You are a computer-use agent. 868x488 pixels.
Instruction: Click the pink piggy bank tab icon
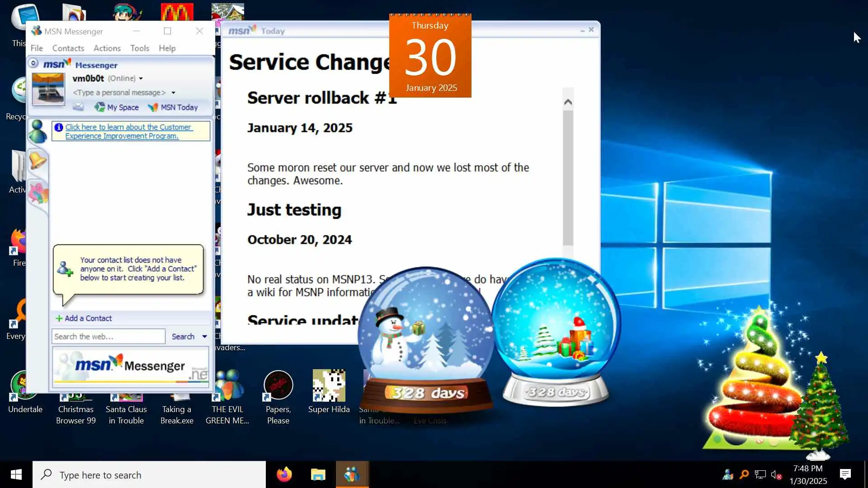coord(38,193)
